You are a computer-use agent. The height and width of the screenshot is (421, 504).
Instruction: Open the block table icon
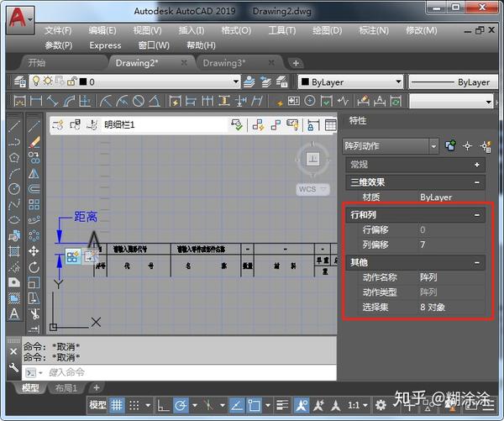click(x=331, y=125)
